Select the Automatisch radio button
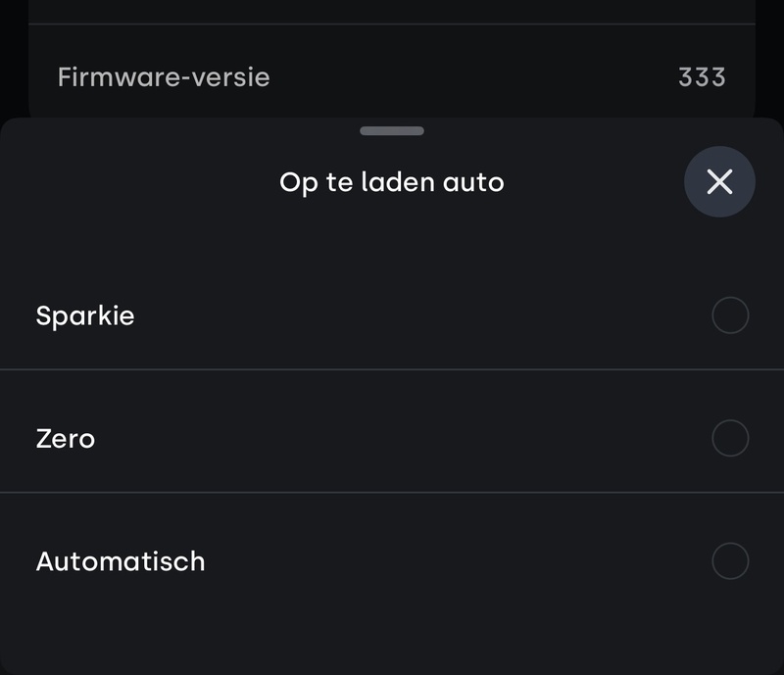 click(x=730, y=561)
